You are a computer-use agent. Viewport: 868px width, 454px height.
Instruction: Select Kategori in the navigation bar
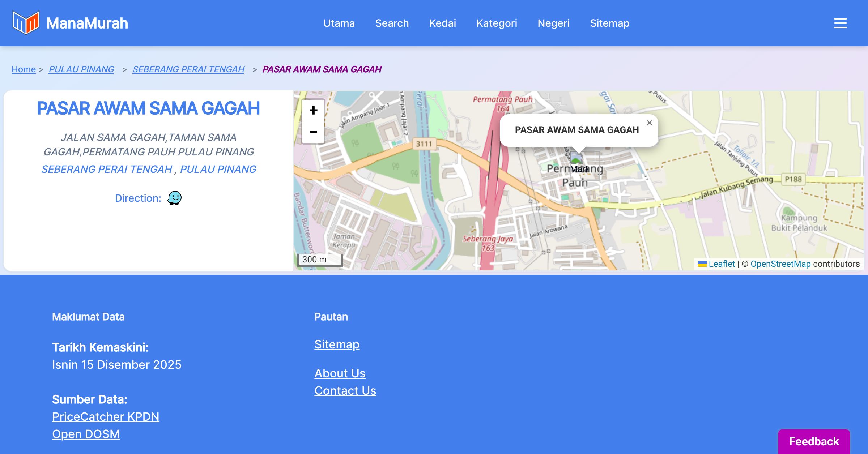(497, 23)
